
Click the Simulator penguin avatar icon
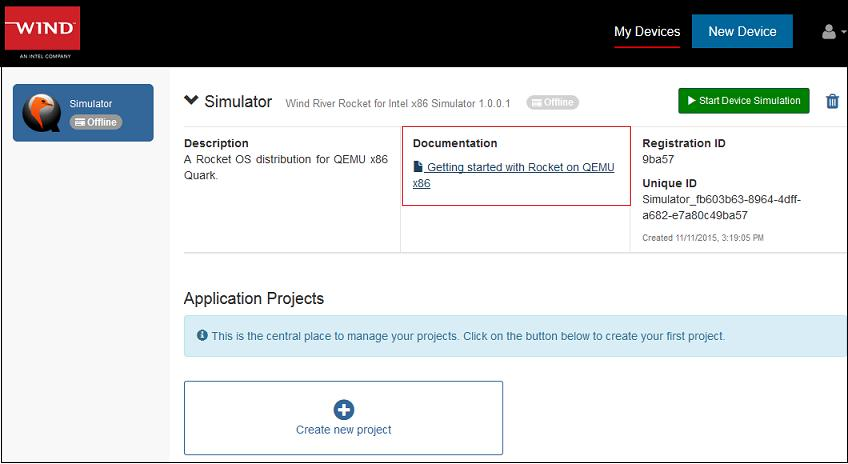[42, 113]
